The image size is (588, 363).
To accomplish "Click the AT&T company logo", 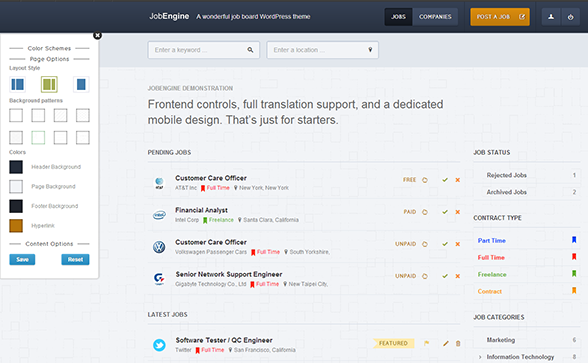I will pos(159,183).
